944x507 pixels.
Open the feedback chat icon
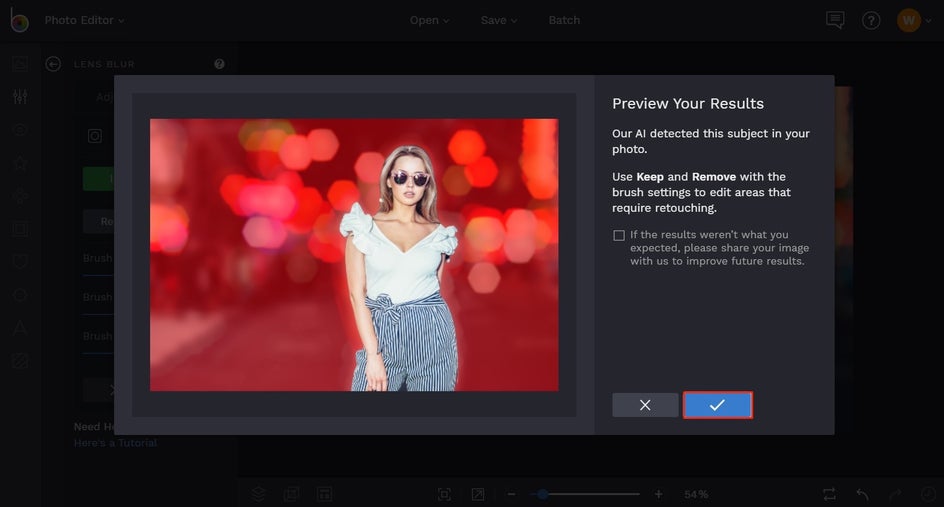click(x=835, y=20)
